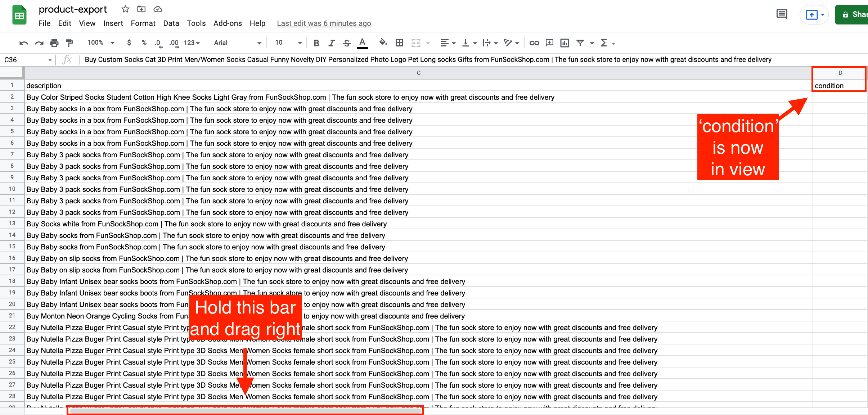This screenshot has width=868, height=415.
Task: Click the text color A swatch
Action: pos(362,43)
